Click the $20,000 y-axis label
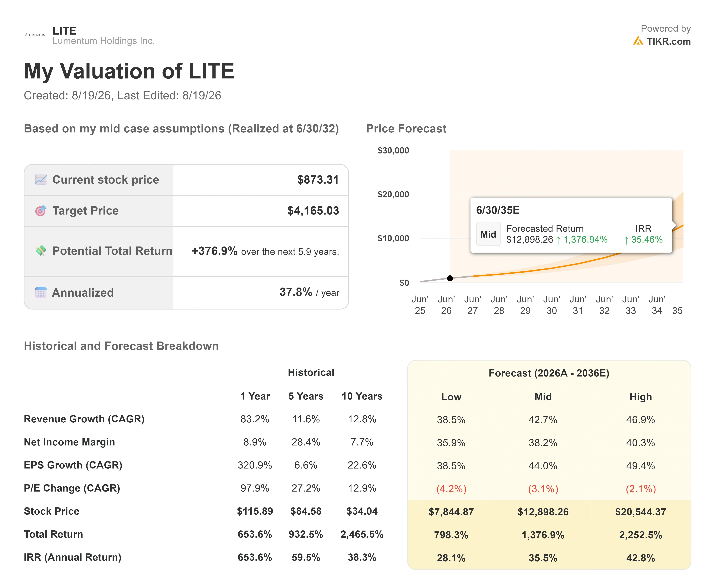715x588 pixels. [393, 194]
